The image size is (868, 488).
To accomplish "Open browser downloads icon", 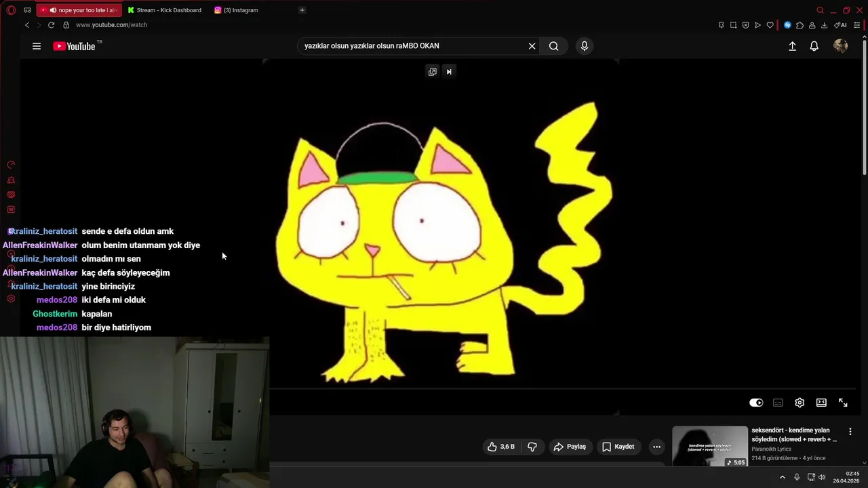I will coord(824,25).
